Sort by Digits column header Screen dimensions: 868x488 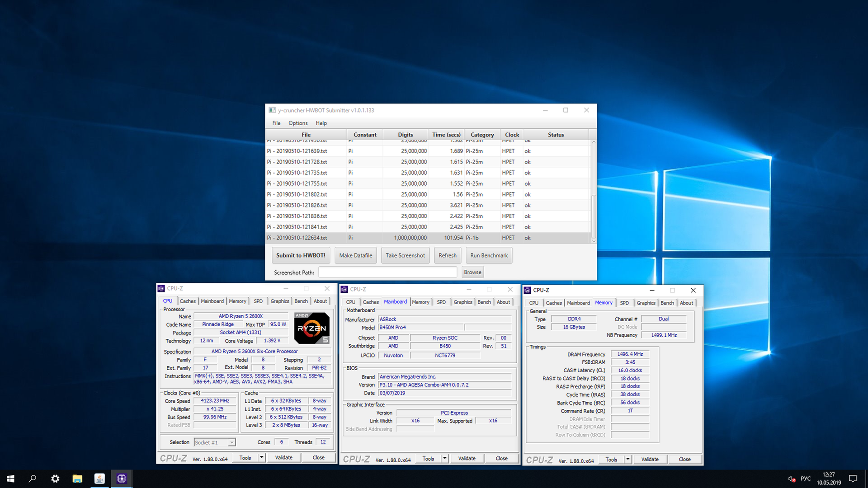tap(405, 135)
